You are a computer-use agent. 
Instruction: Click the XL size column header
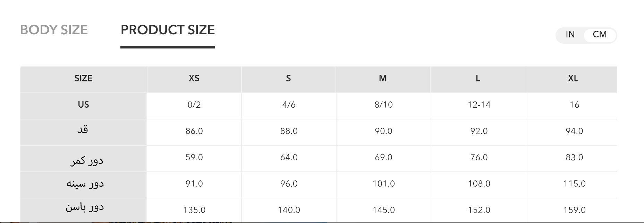(x=573, y=79)
